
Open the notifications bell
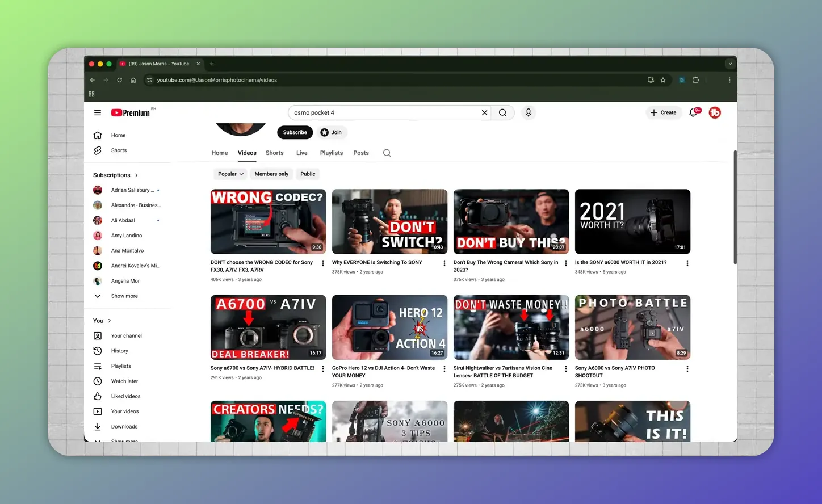coord(693,112)
